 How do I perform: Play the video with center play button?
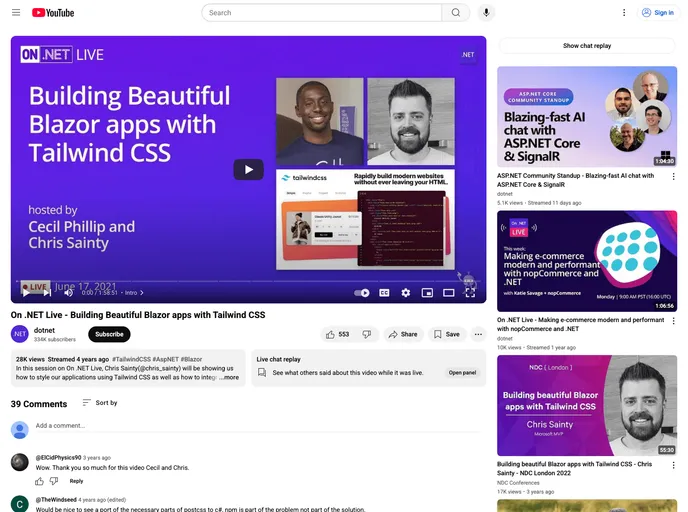[x=248, y=169]
